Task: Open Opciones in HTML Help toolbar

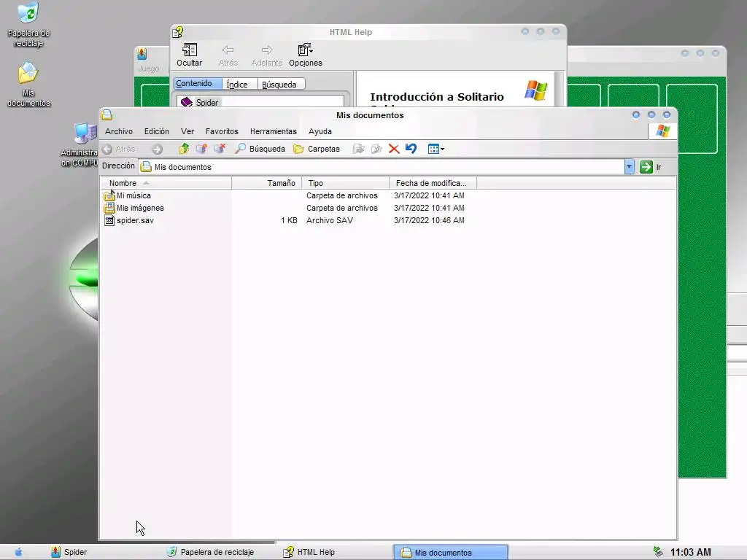Action: point(306,55)
